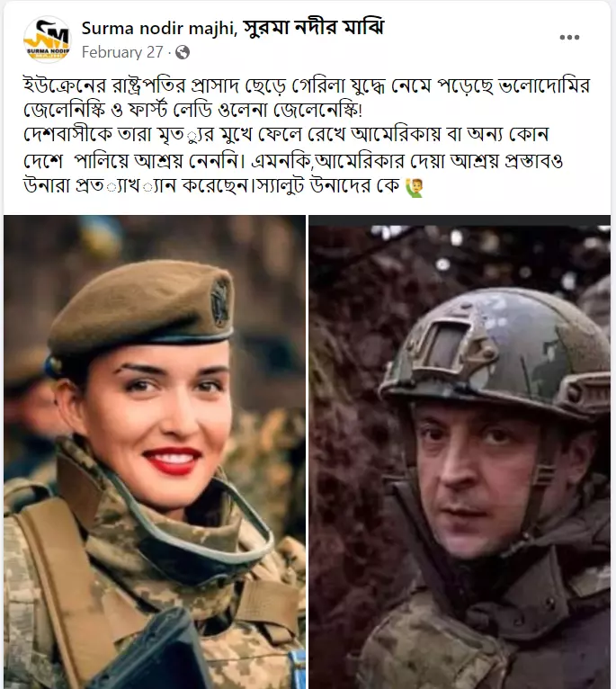Click the Surma Nodir page profile logo
The image size is (616, 689).
pos(47,39)
